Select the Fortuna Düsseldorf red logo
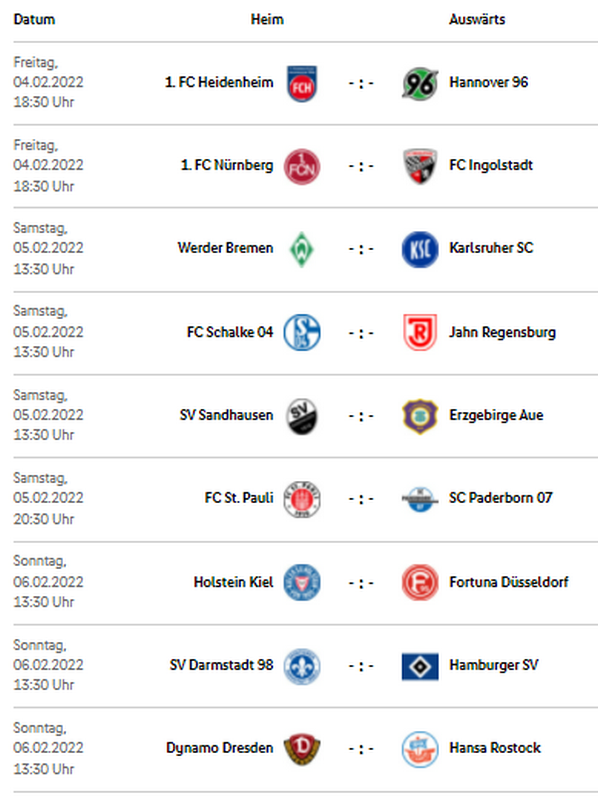Viewport: 598px width, 800px height. (x=420, y=582)
